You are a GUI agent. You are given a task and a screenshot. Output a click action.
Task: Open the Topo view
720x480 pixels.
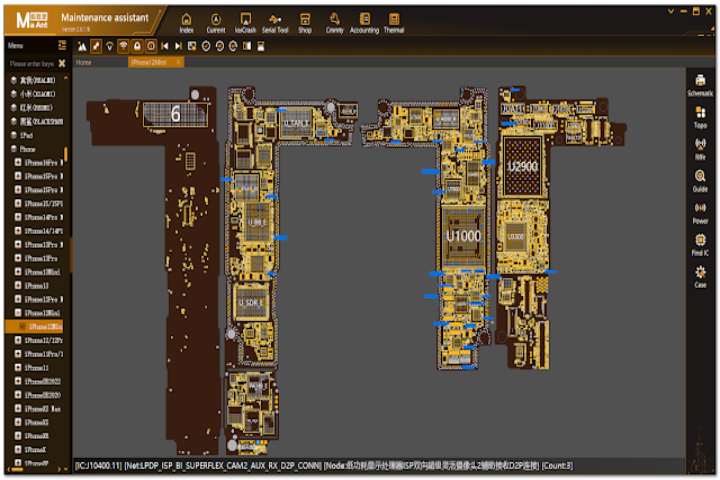click(x=700, y=117)
